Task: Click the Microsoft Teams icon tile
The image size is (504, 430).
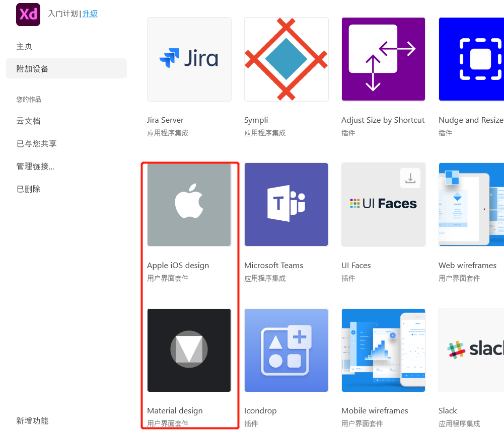Action: 286,204
